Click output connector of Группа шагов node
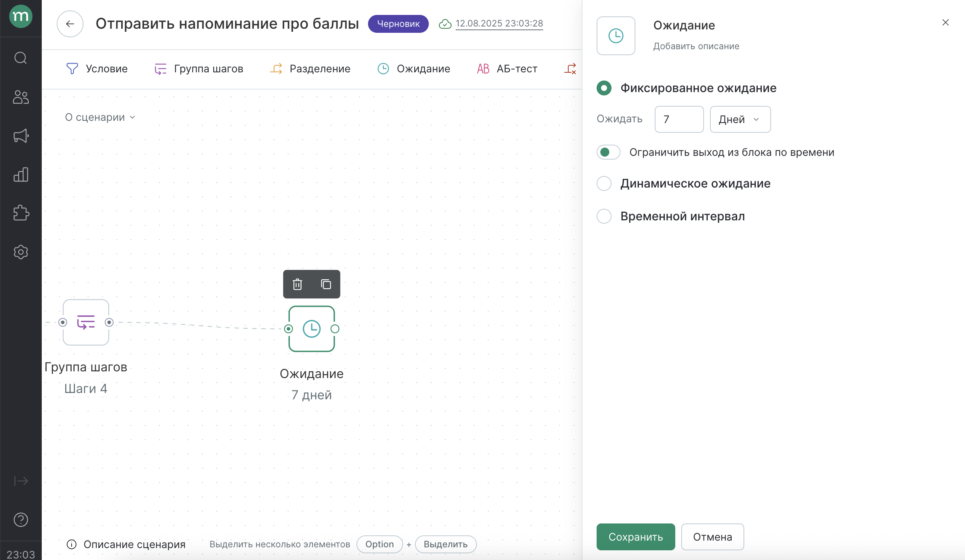The width and height of the screenshot is (965, 560). (x=109, y=322)
